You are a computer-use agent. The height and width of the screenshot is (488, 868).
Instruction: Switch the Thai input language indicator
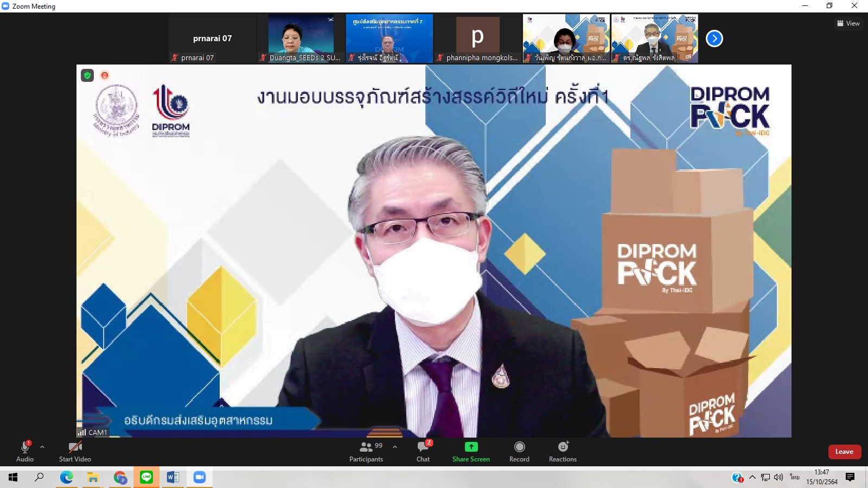coord(795,477)
